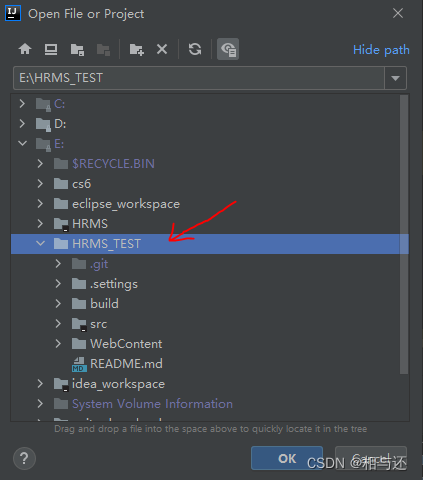Collapse the E: drive node
The height and width of the screenshot is (480, 423).
tap(22, 144)
